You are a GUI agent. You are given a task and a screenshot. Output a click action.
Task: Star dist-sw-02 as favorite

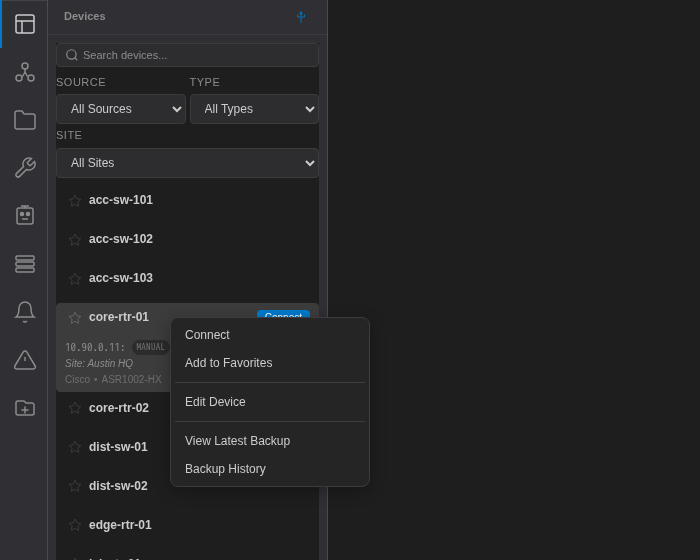pyautogui.click(x=75, y=486)
